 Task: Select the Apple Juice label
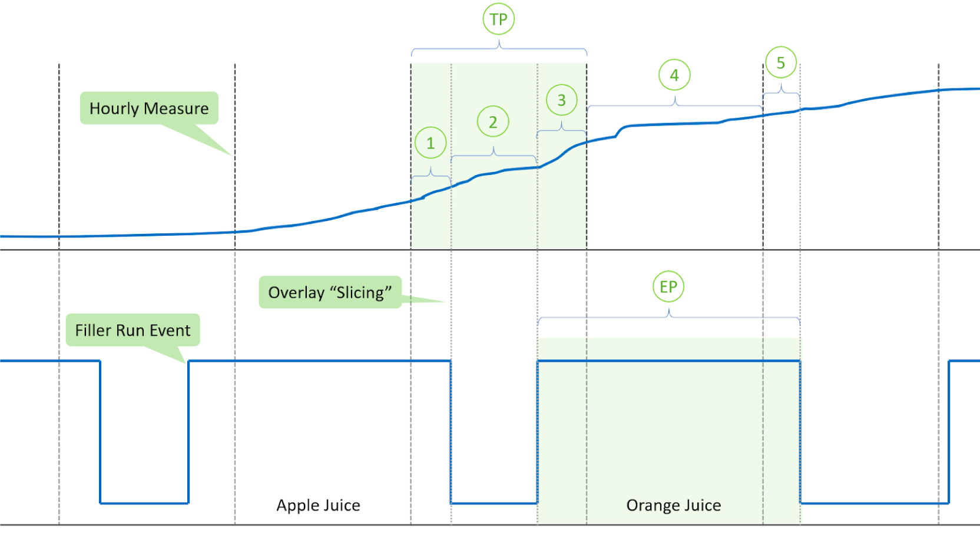coord(318,506)
